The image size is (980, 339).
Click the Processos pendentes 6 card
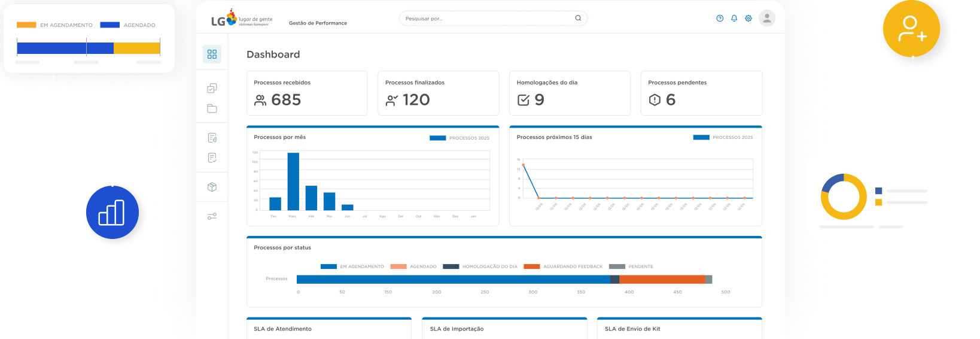[702, 93]
